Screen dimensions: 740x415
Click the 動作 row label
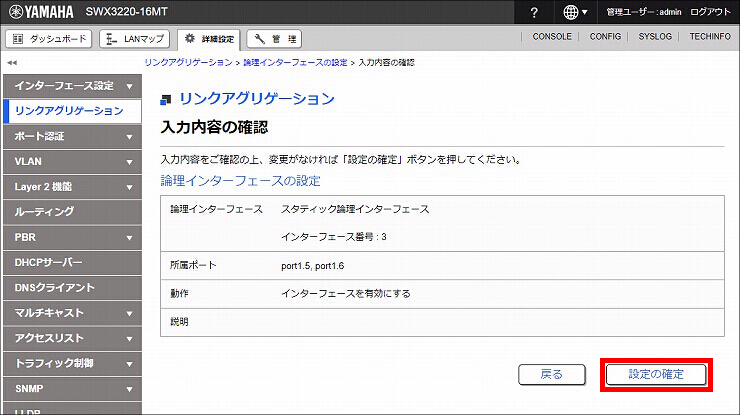pos(179,294)
